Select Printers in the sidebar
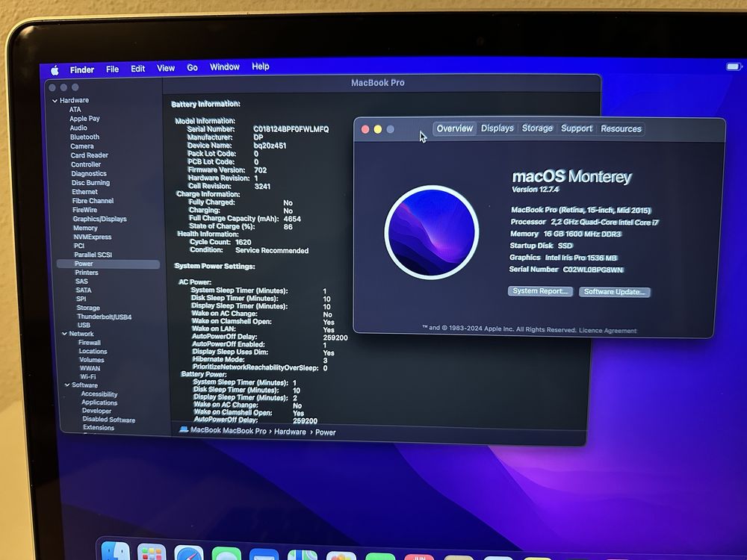747x560 pixels. click(86, 273)
